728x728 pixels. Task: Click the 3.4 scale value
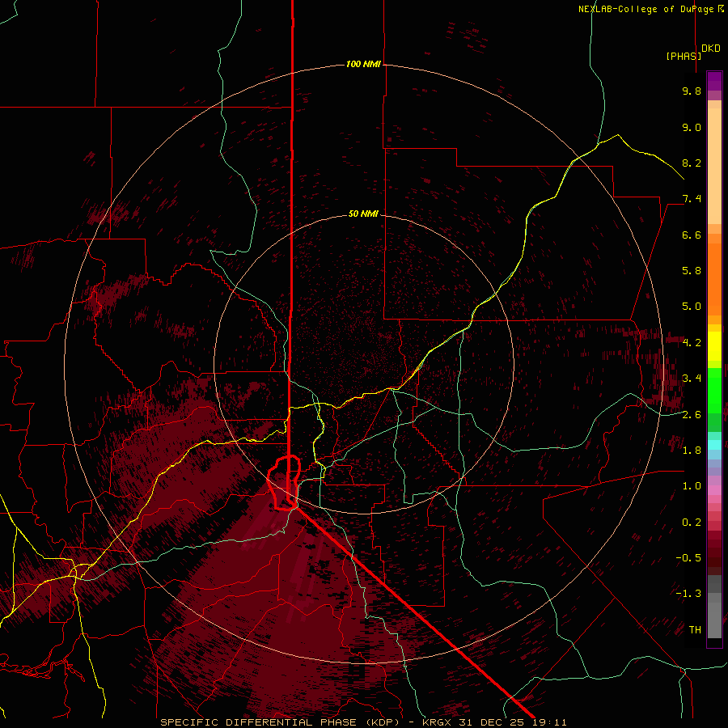coord(692,379)
